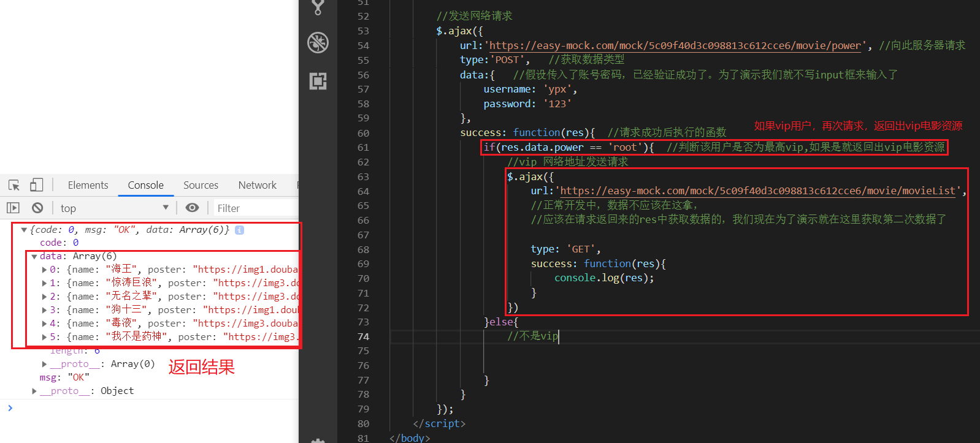980x443 pixels.
Task: Click the console input prompt arrow
Action: (10, 407)
